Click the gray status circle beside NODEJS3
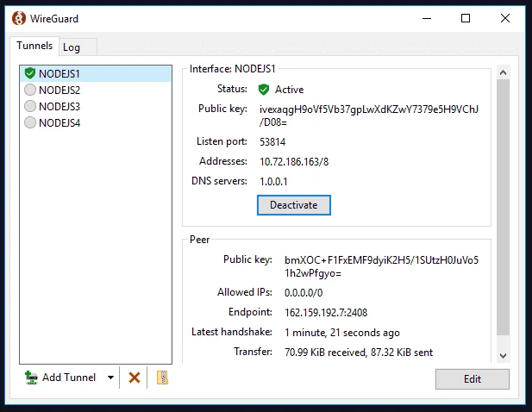The image size is (532, 412). tap(30, 106)
